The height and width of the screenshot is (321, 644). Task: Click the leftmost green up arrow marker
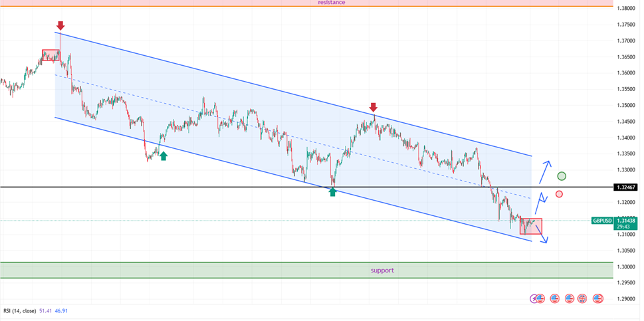pos(163,156)
